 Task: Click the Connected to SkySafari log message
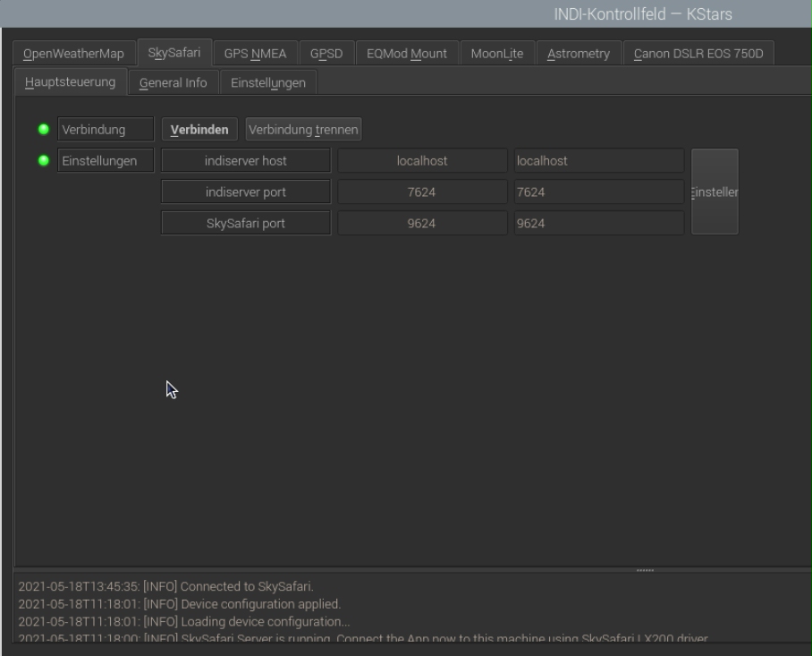tap(165, 586)
